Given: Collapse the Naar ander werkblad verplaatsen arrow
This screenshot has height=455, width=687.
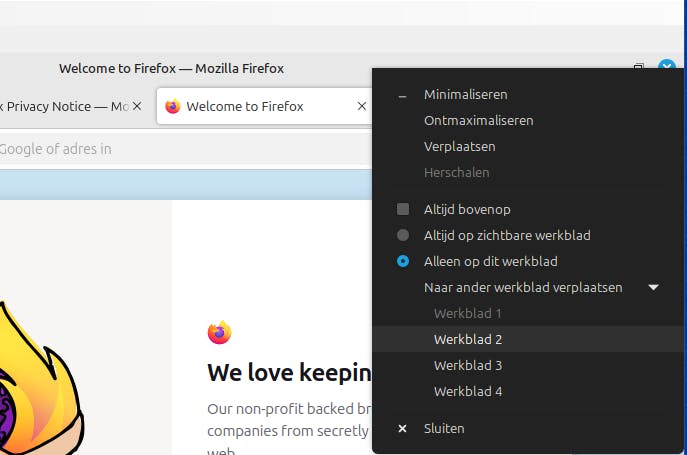Looking at the screenshot, I should [x=653, y=287].
